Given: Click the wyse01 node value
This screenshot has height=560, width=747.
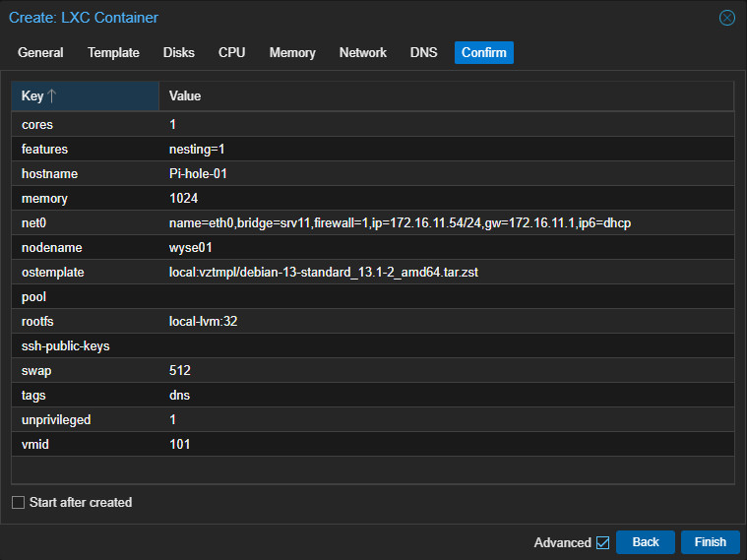Looking at the screenshot, I should (191, 248).
